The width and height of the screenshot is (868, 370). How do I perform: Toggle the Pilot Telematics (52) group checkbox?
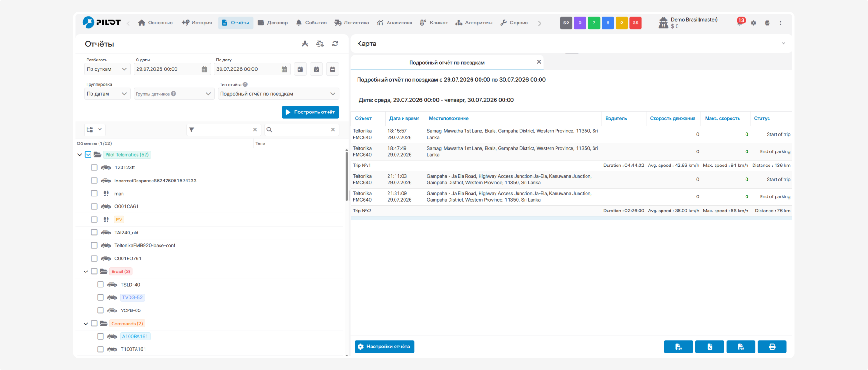88,155
